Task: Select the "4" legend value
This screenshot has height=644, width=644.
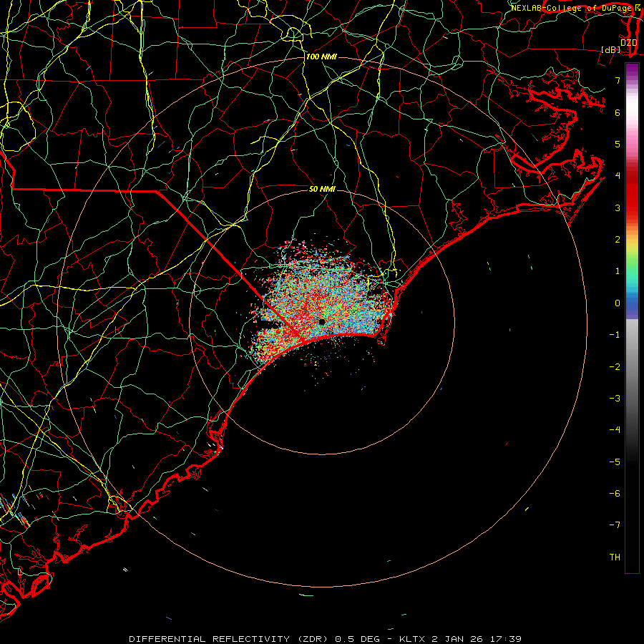Action: pos(618,176)
